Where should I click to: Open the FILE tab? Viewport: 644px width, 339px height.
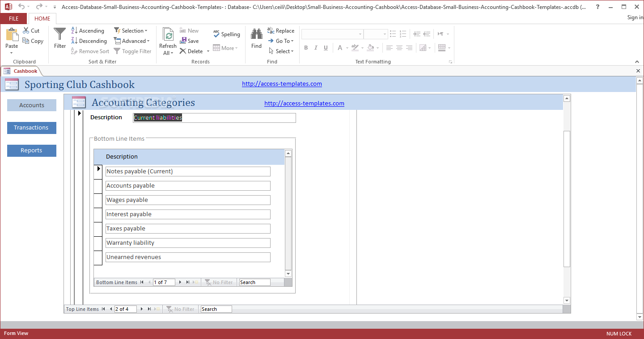[x=14, y=19]
